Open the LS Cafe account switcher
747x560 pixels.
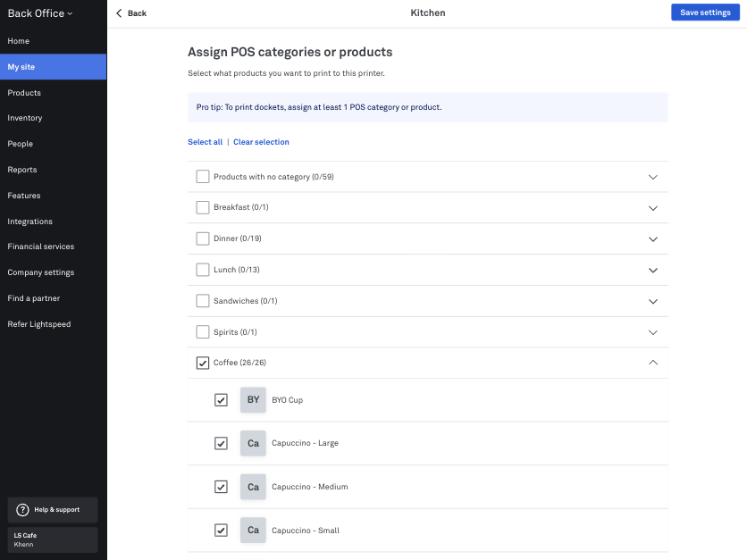coord(53,539)
